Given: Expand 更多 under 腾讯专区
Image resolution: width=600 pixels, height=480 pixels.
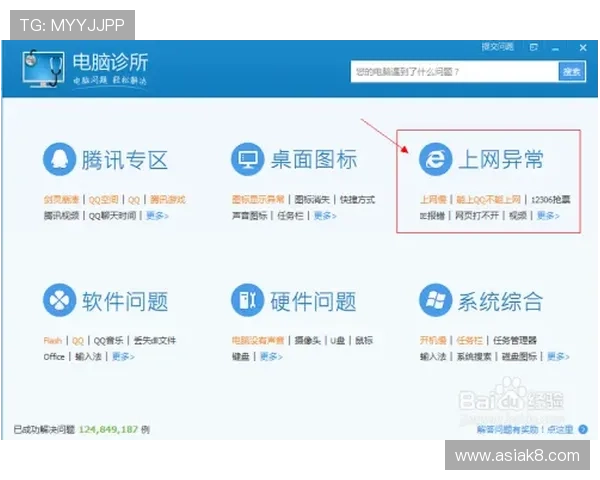Looking at the screenshot, I should point(157,216).
